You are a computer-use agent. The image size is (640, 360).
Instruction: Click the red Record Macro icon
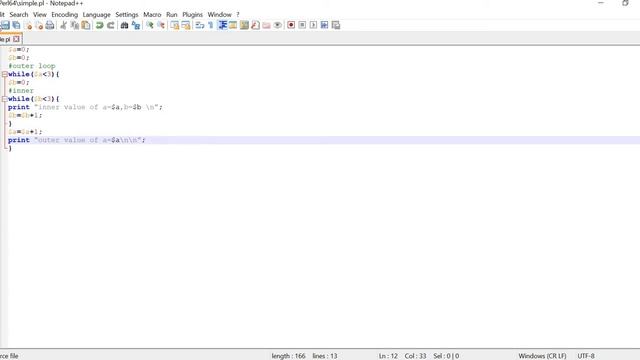[x=291, y=25]
